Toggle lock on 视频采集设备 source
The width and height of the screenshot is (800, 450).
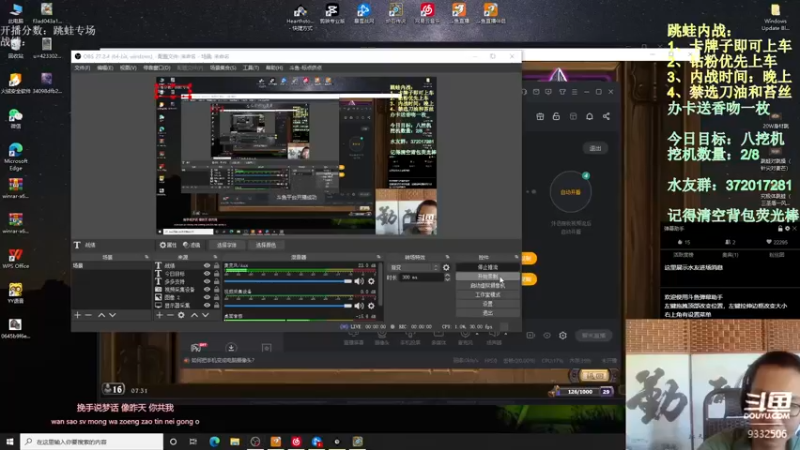(216, 289)
